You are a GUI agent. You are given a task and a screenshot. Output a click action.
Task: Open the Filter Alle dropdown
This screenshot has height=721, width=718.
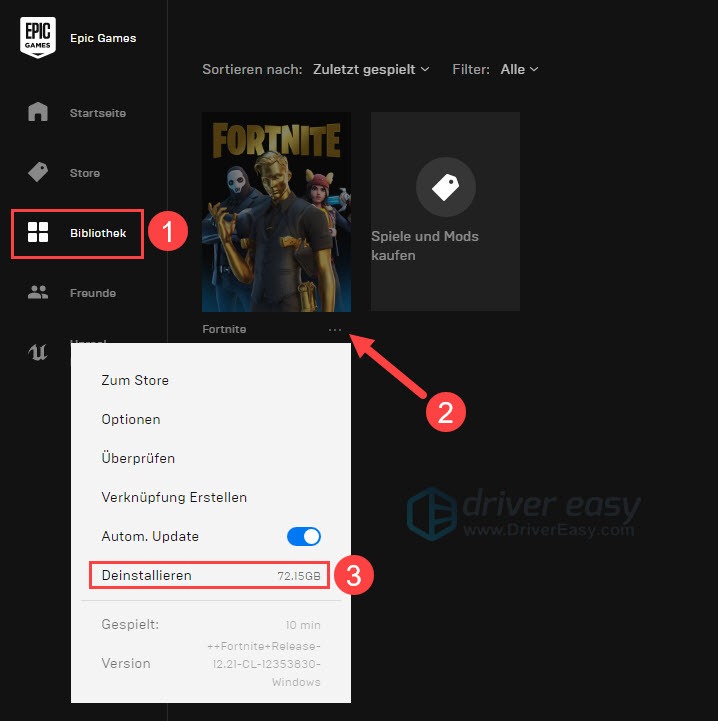click(519, 69)
